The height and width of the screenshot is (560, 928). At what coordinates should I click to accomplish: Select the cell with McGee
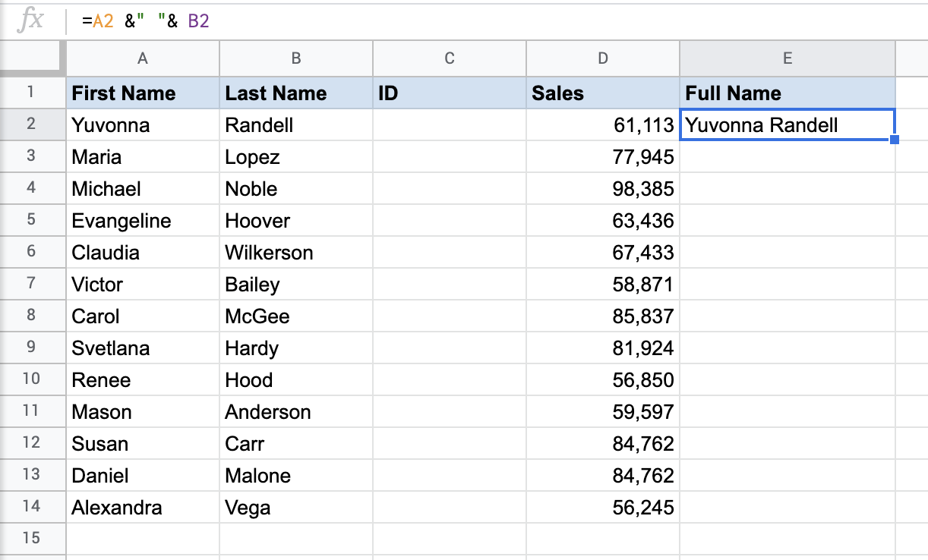click(x=296, y=316)
